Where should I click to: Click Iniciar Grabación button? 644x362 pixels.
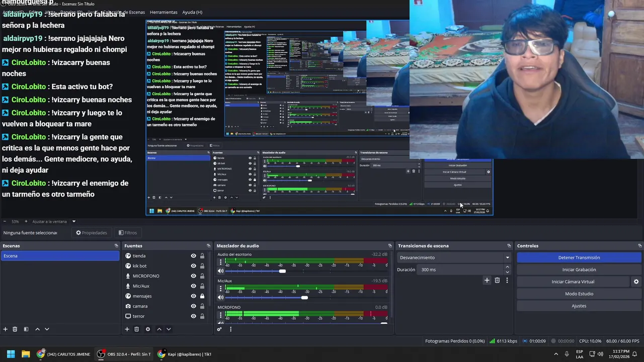point(579,269)
